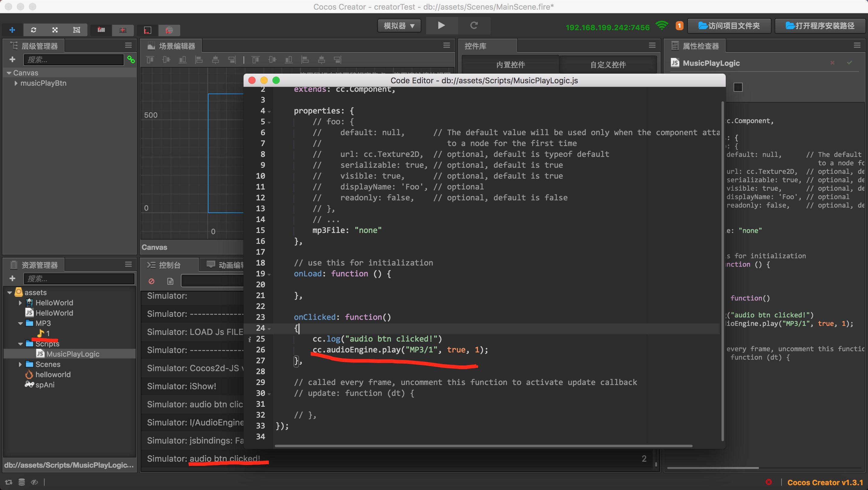This screenshot has width=868, height=490.
Task: Select the rotate transform tool
Action: [34, 30]
